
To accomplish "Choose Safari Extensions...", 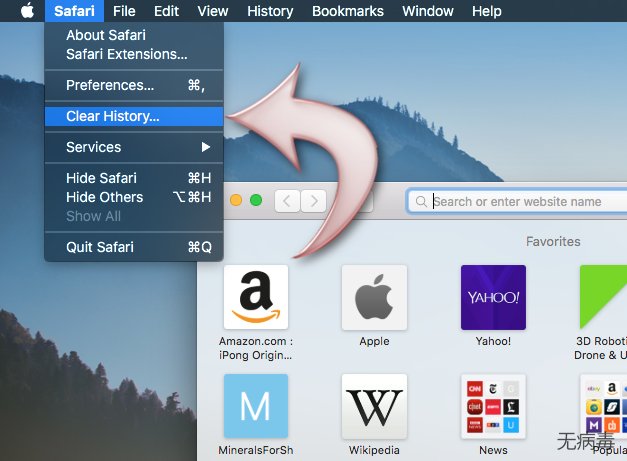I will [134, 54].
